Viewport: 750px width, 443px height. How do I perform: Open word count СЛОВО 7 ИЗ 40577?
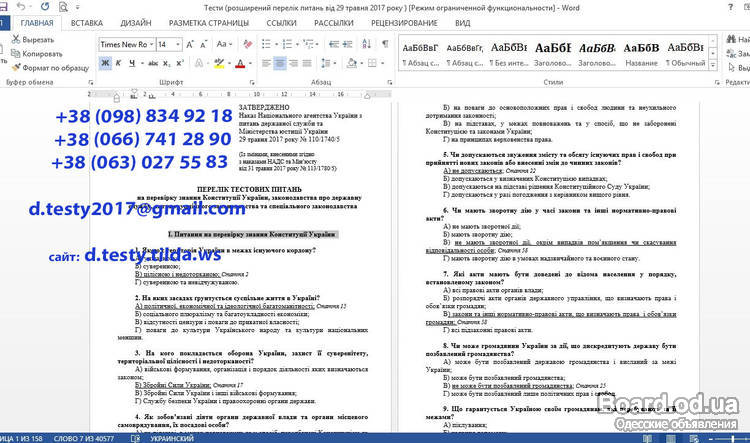click(84, 438)
